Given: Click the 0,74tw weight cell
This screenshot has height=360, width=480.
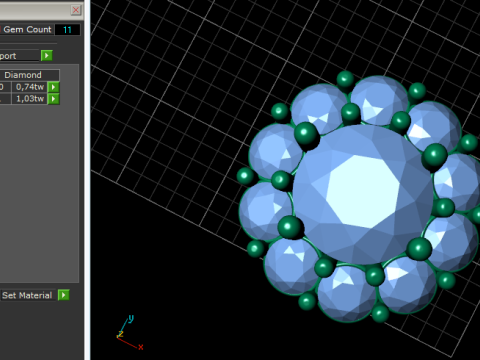Looking at the screenshot, I should pyautogui.click(x=29, y=87).
